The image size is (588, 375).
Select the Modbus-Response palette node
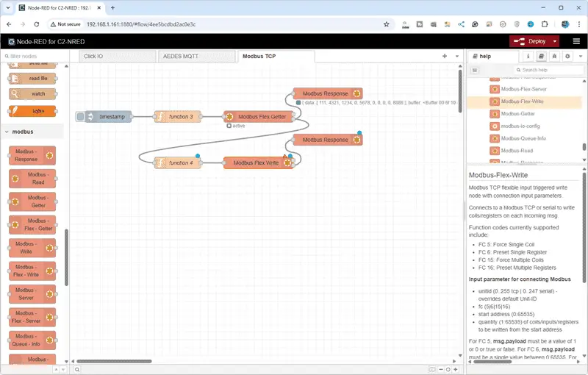click(32, 155)
